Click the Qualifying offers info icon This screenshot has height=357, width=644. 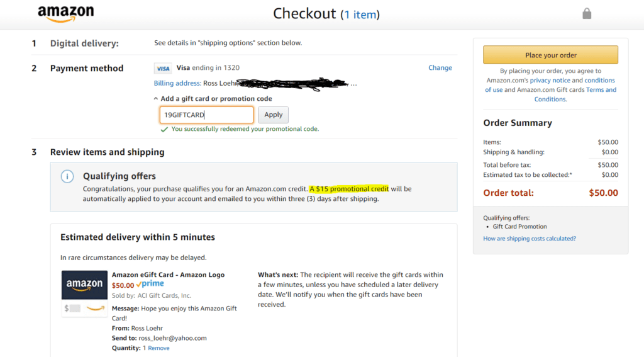tap(67, 176)
